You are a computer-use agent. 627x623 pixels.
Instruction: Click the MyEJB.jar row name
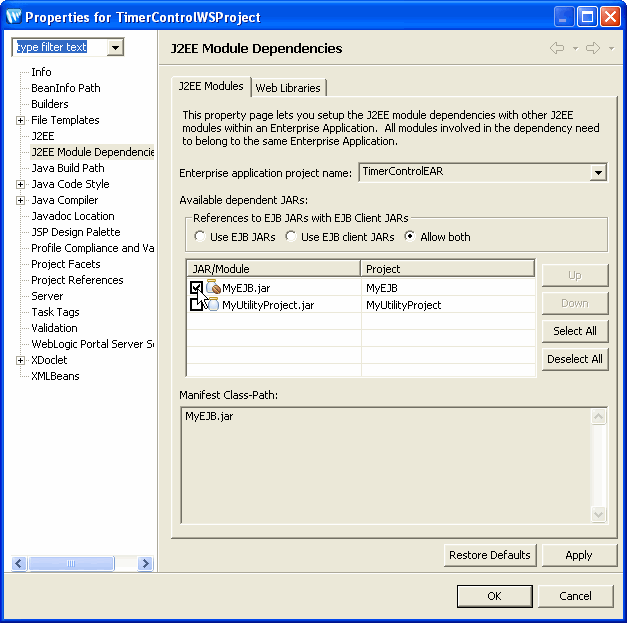pos(246,288)
